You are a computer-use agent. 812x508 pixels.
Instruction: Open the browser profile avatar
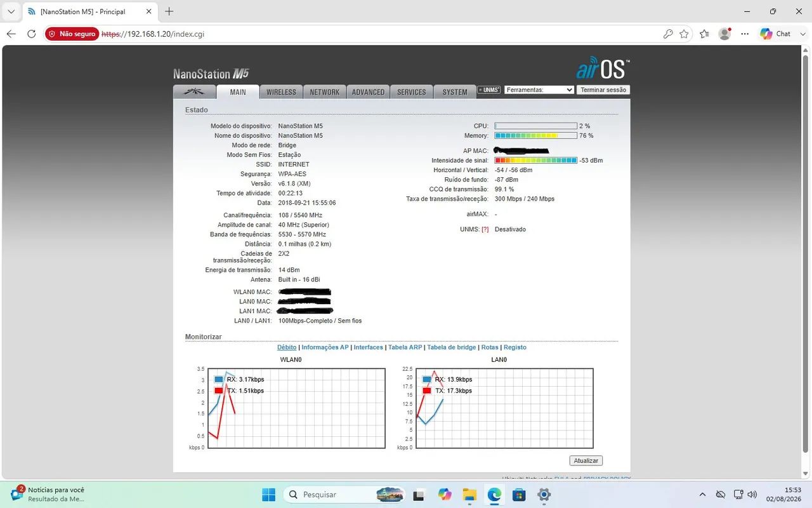point(725,34)
